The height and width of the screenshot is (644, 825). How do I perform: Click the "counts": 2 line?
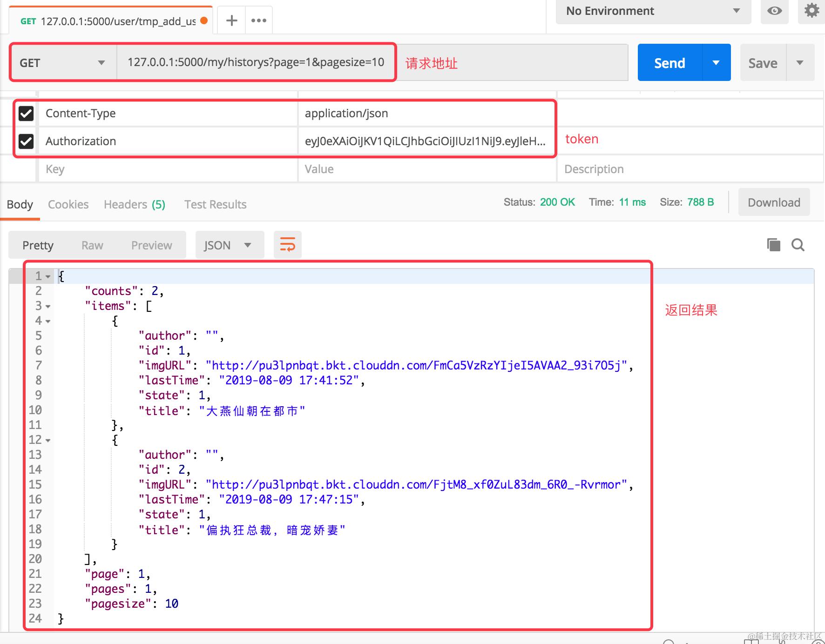(x=124, y=291)
